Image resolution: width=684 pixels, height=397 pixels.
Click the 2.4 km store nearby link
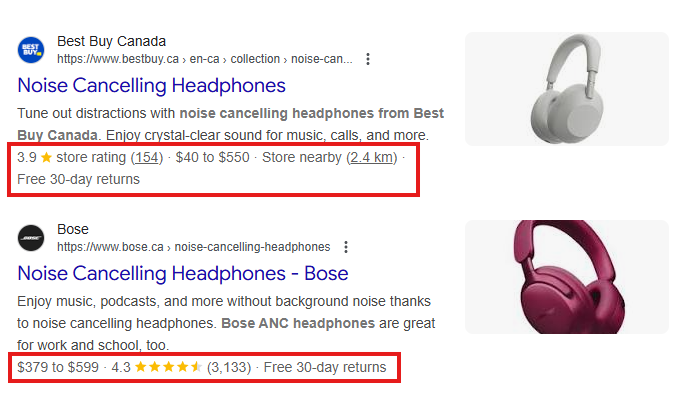click(x=372, y=157)
